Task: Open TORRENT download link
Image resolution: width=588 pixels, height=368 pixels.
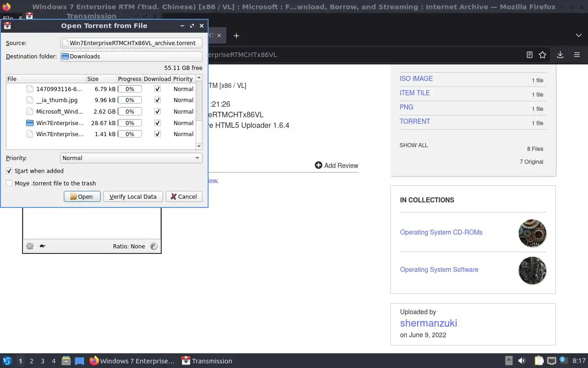Action: click(415, 121)
